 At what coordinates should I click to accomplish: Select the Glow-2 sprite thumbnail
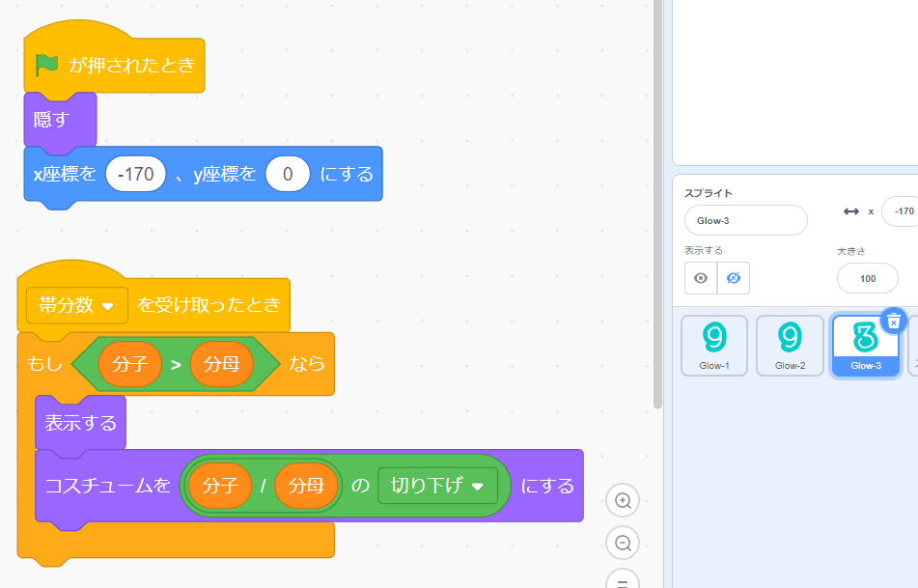tap(790, 345)
